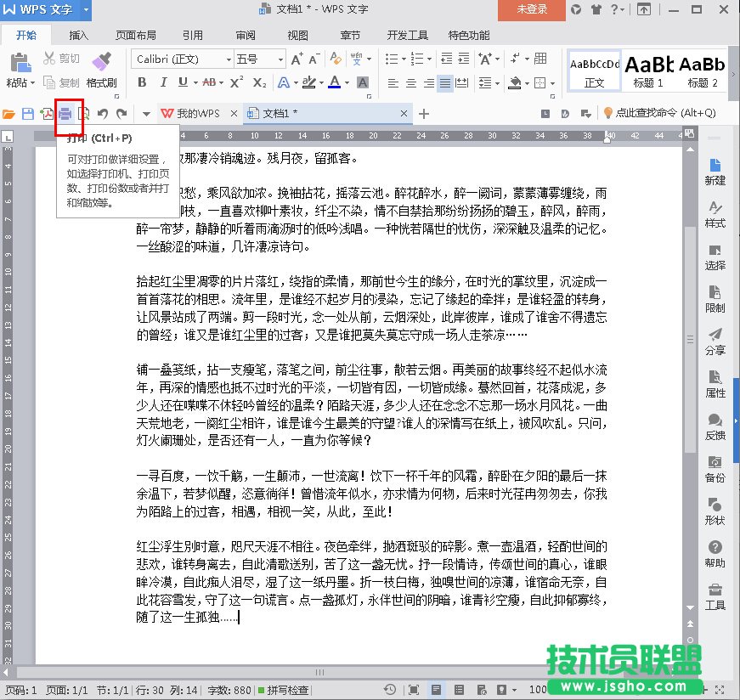This screenshot has width=740, height=700.
Task: Open the Tools icon in right sidebar
Action: click(x=715, y=596)
